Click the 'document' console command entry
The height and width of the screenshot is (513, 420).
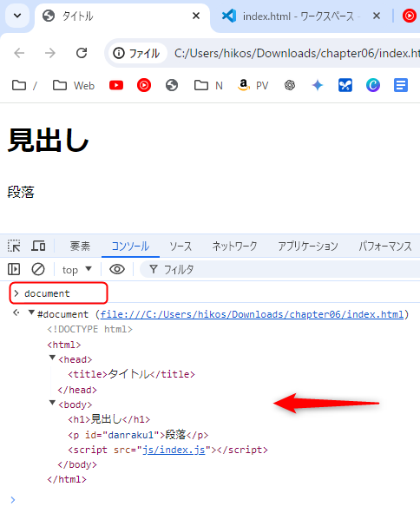47,293
